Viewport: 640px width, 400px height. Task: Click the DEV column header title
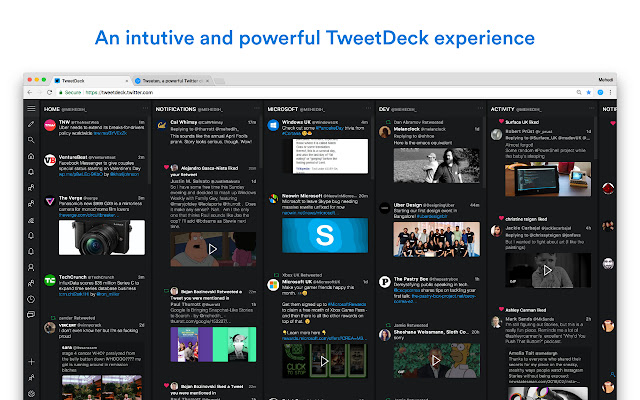pyautogui.click(x=384, y=109)
